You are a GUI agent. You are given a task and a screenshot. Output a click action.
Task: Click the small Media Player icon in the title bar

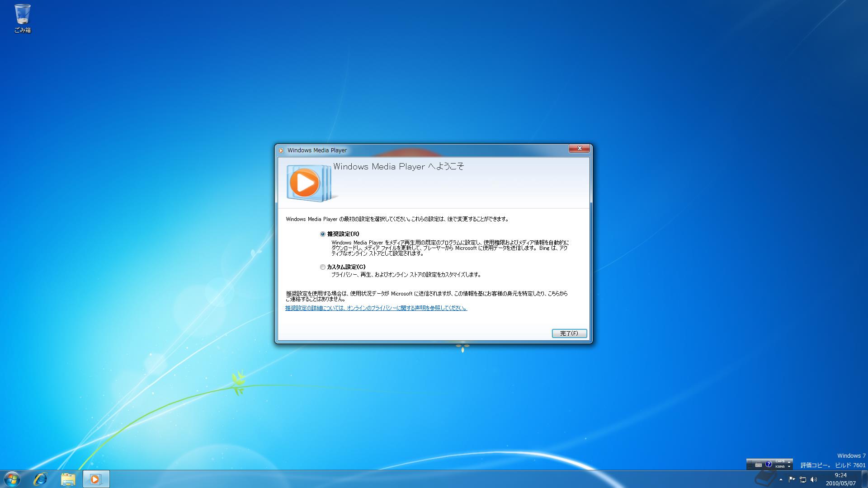click(281, 150)
